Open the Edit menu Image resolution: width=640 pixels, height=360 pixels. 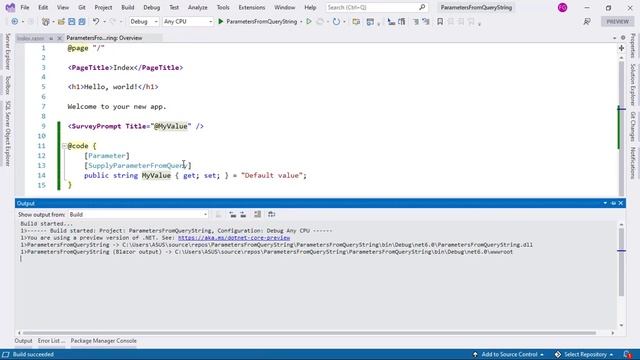pos(43,7)
